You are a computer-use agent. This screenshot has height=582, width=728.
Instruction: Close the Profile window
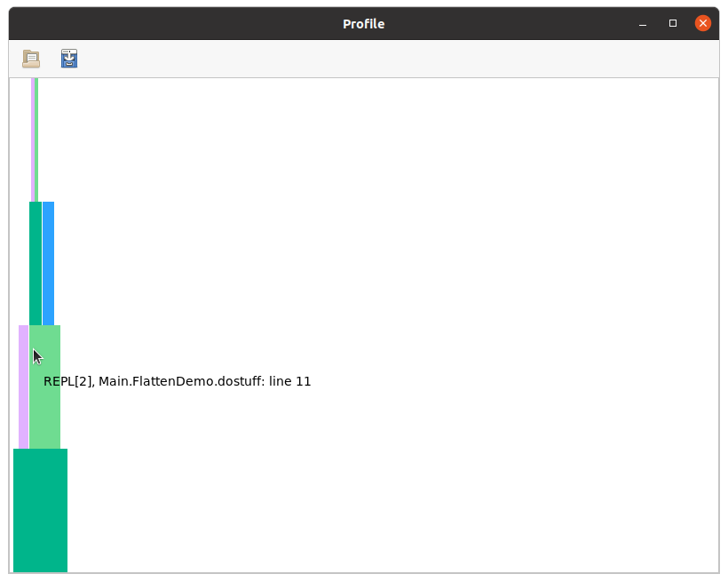tap(702, 24)
